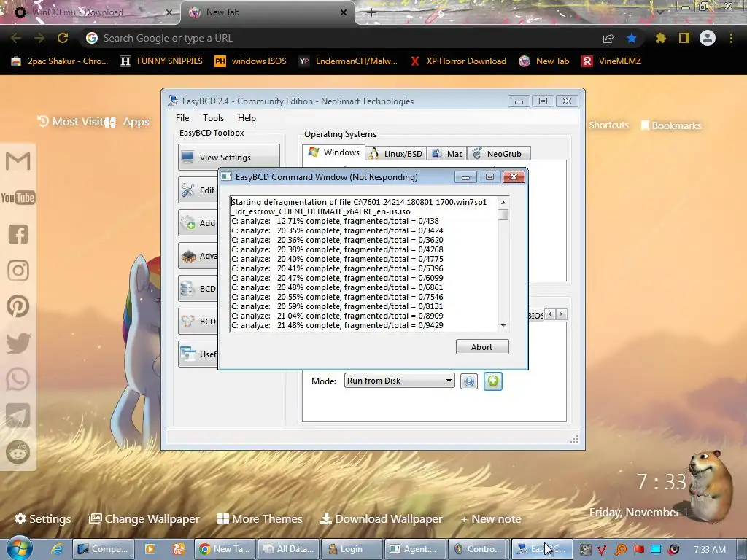Click Chrome back arrow
This screenshot has width=747, height=560.
click(16, 38)
